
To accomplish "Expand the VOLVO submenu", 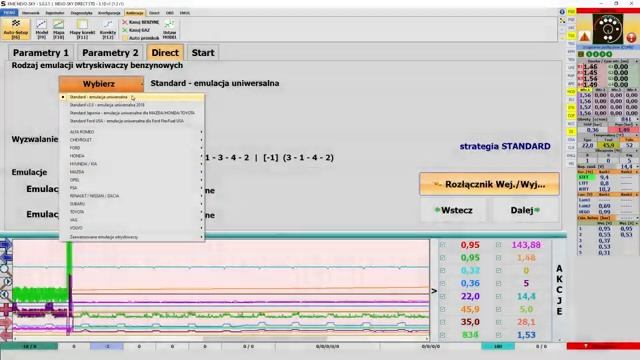I will point(132,228).
